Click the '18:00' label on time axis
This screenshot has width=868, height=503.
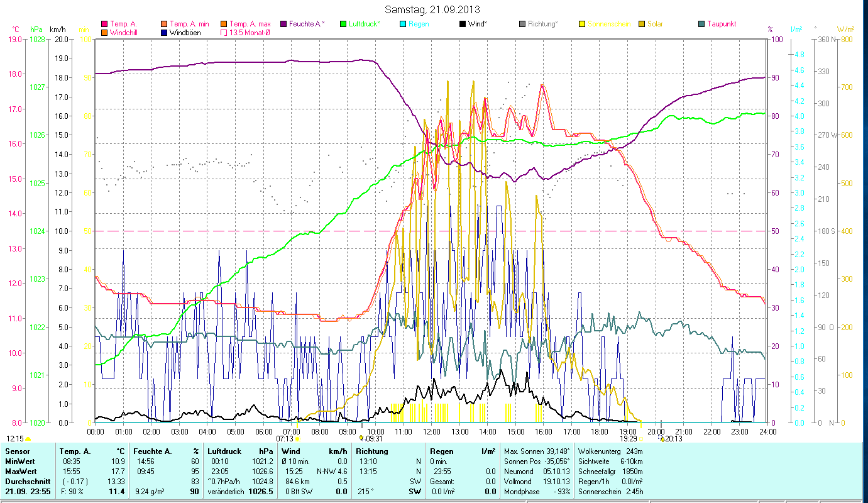tap(600, 431)
